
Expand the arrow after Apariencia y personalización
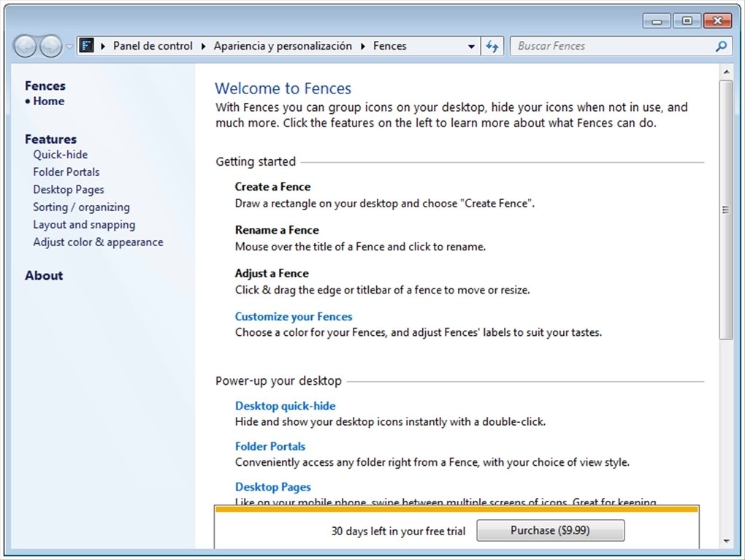coord(362,46)
